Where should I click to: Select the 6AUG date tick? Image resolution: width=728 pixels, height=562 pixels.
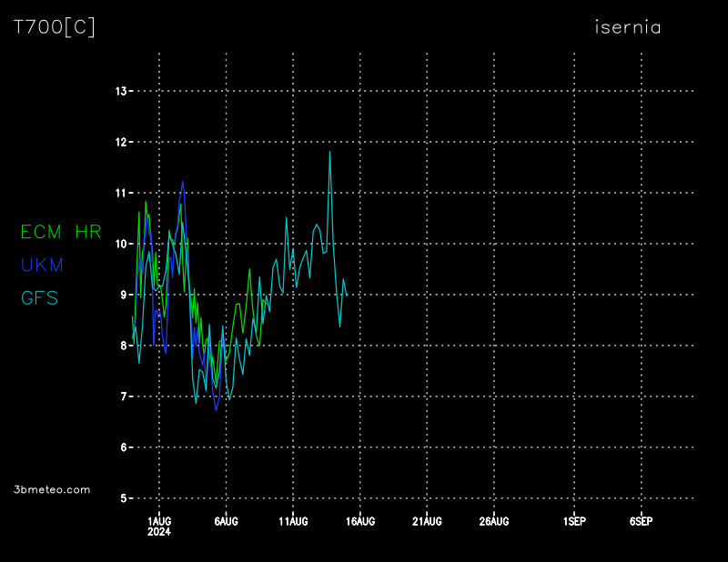(x=226, y=521)
